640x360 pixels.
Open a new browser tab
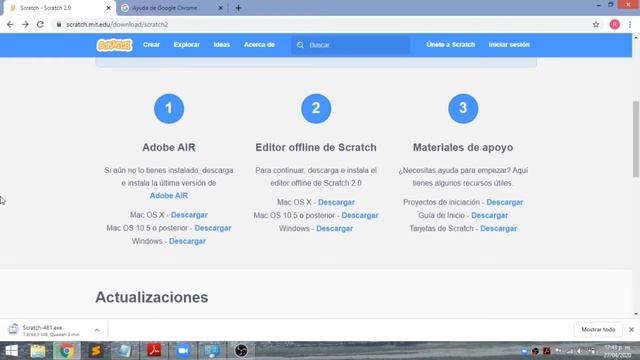238,8
